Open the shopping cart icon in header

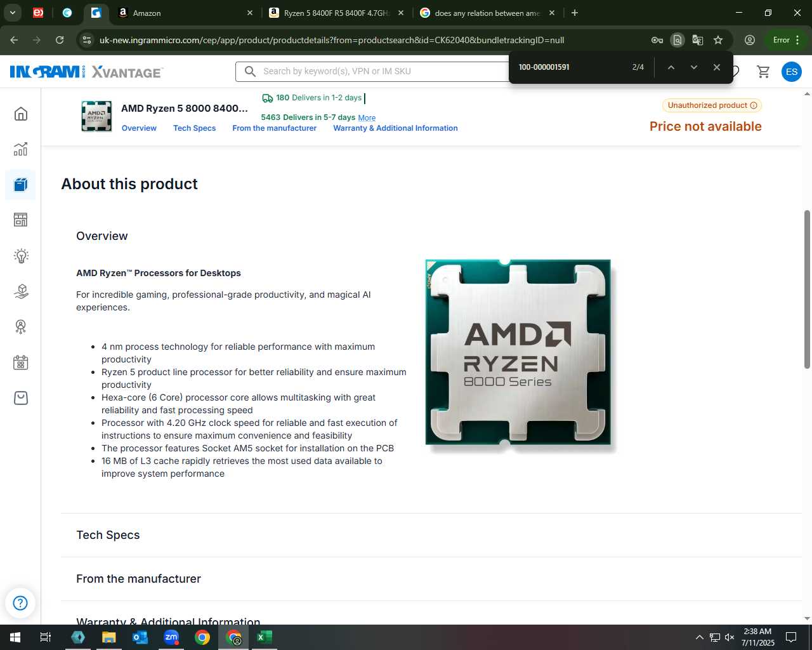(x=763, y=72)
